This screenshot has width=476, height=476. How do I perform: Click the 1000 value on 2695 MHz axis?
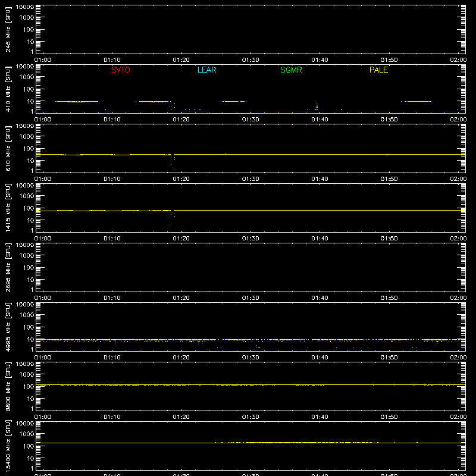[x=27, y=256]
